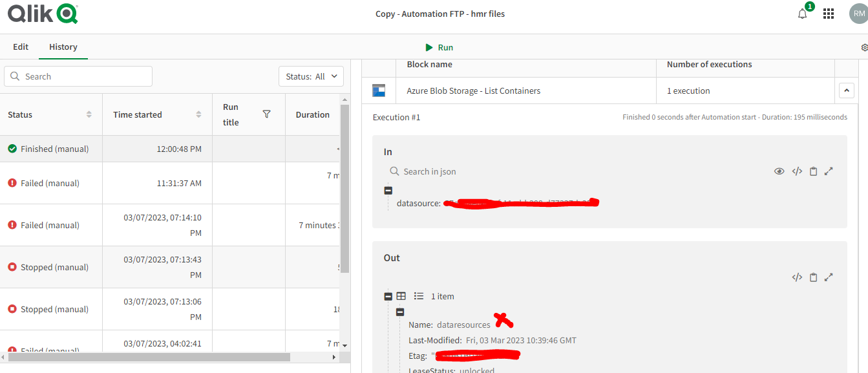Click the filter icon in Run title column
The height and width of the screenshot is (373, 868).
(266, 114)
